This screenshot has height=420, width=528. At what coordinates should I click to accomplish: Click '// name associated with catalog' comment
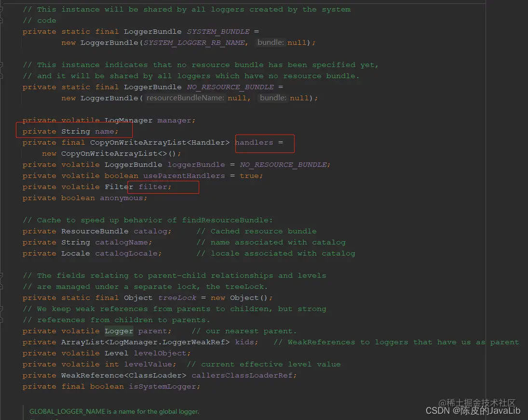tap(271, 243)
